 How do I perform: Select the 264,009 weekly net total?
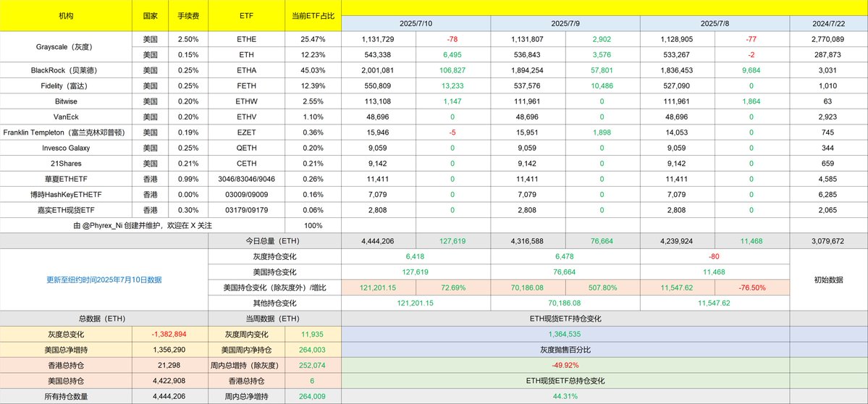coord(313,396)
